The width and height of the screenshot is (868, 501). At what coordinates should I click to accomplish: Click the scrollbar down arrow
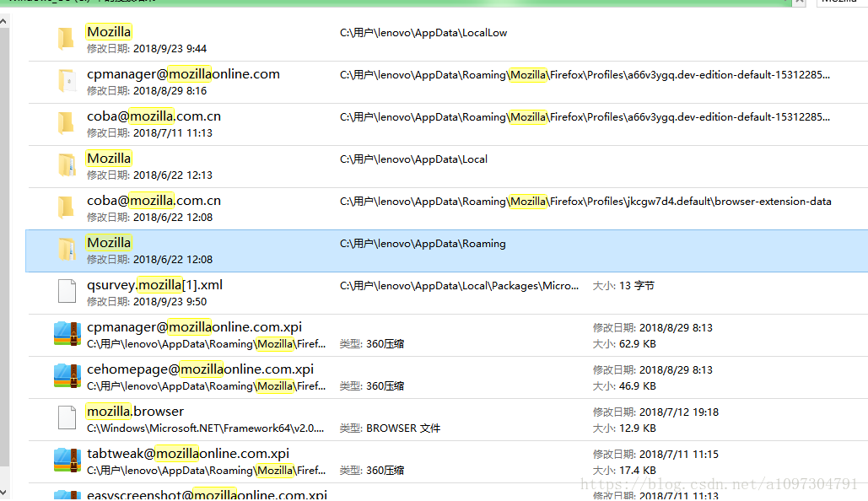coord(3,492)
